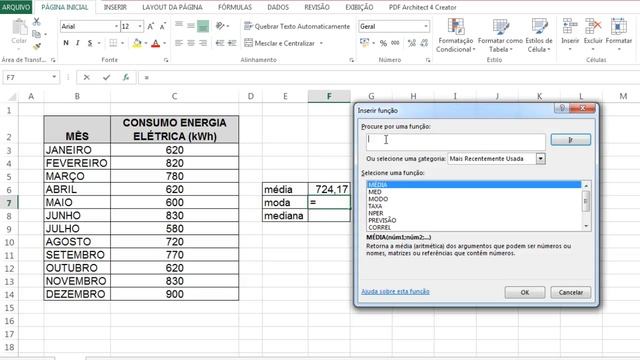Image resolution: width=640 pixels, height=360 pixels.
Task: Click the text orientation icon
Action: tap(220, 26)
